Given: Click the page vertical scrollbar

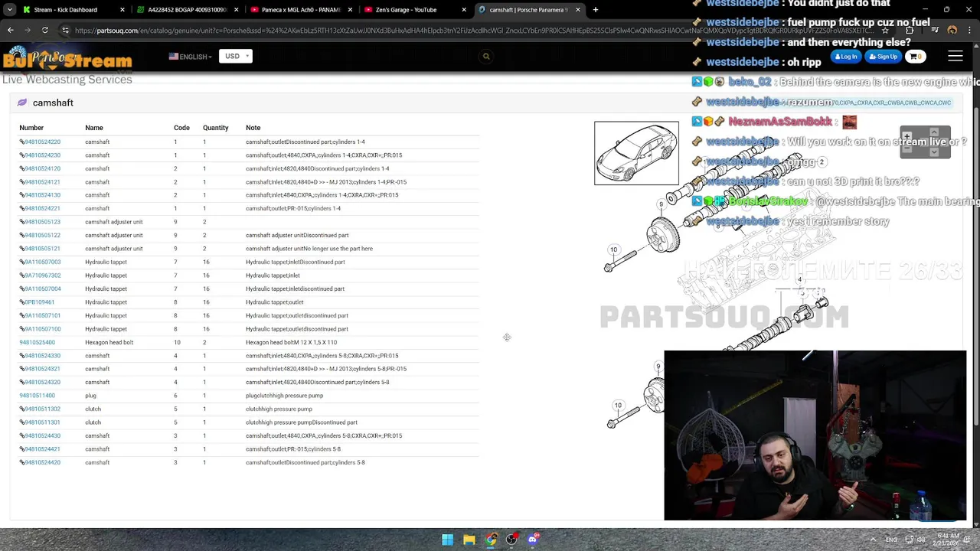Looking at the screenshot, I should point(976,268).
